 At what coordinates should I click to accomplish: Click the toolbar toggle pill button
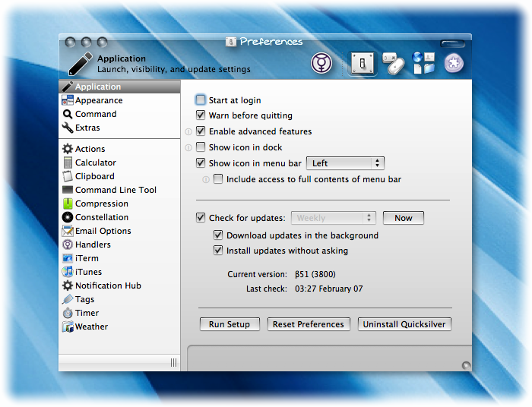pos(452,43)
